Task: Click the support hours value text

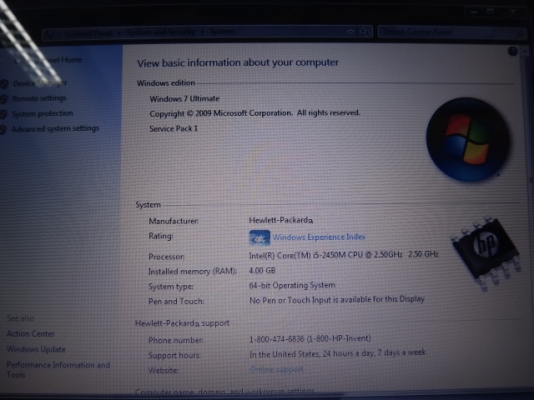Action: 337,353
